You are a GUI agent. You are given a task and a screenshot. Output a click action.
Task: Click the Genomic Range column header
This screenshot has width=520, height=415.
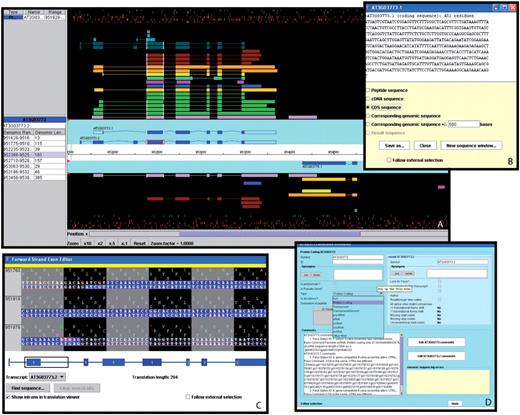[x=18, y=132]
